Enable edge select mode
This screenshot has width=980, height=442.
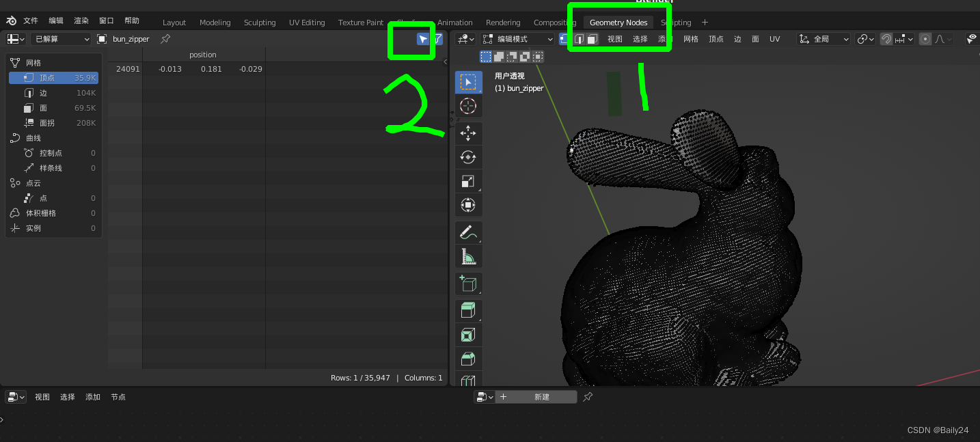point(579,39)
